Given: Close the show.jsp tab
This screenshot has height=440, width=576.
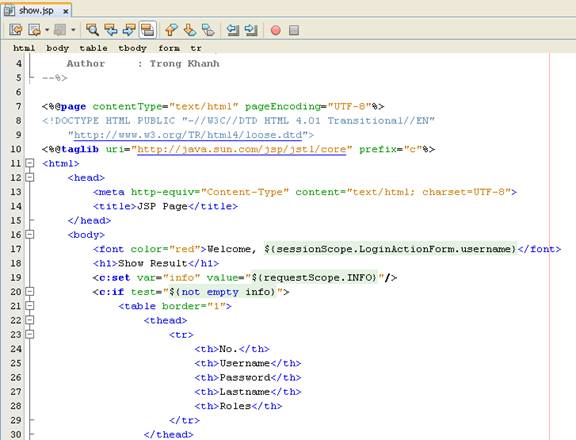Looking at the screenshot, I should (65, 11).
